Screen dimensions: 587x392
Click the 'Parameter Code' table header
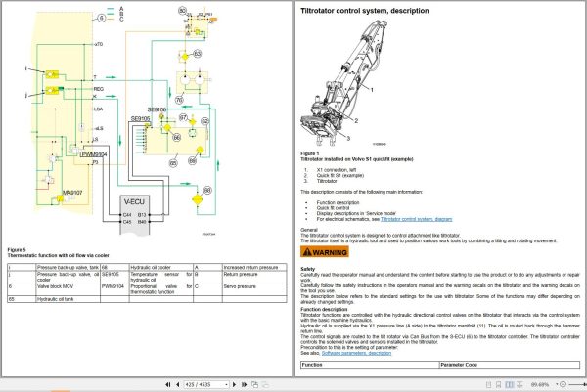(x=510, y=365)
